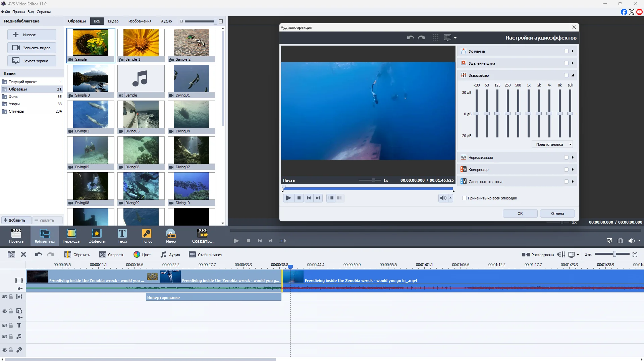Viewport: 644px width, 362px height.
Task: Open the disc Menu icon
Action: (171, 236)
